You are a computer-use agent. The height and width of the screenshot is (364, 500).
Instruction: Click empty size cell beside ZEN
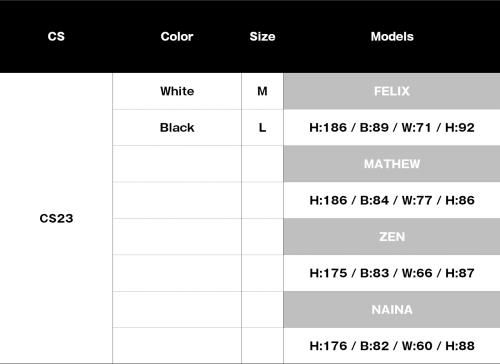(x=262, y=237)
